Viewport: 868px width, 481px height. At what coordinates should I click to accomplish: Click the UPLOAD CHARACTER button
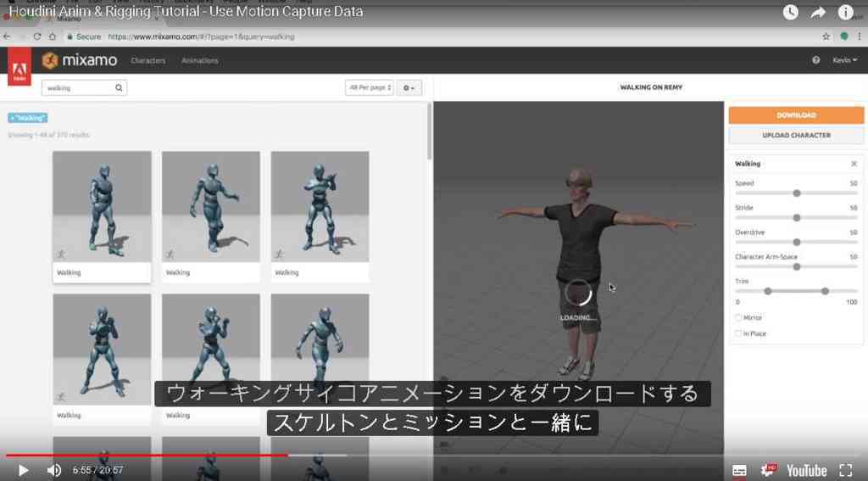tap(796, 135)
